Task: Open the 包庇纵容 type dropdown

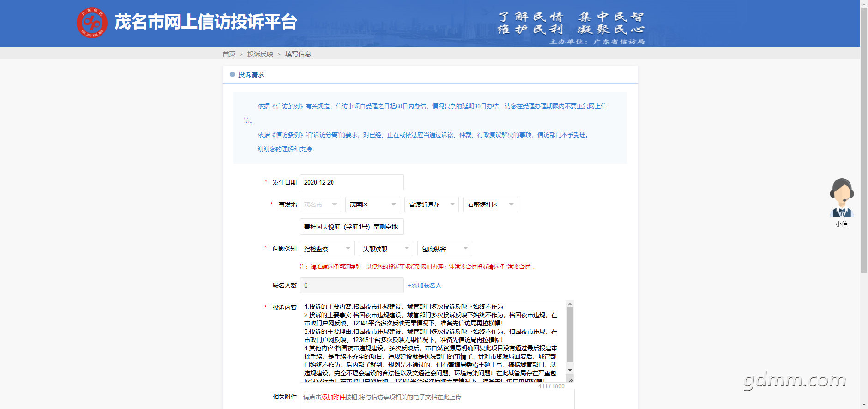Action: point(445,248)
